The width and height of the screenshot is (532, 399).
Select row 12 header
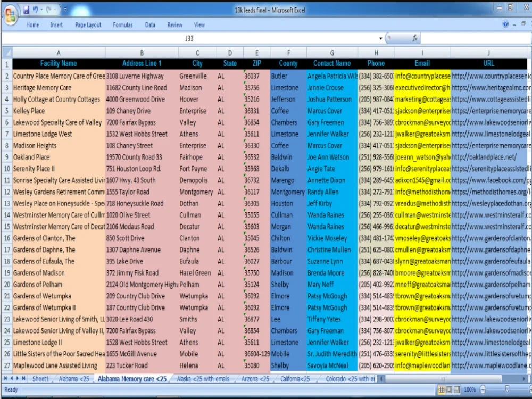pyautogui.click(x=7, y=192)
